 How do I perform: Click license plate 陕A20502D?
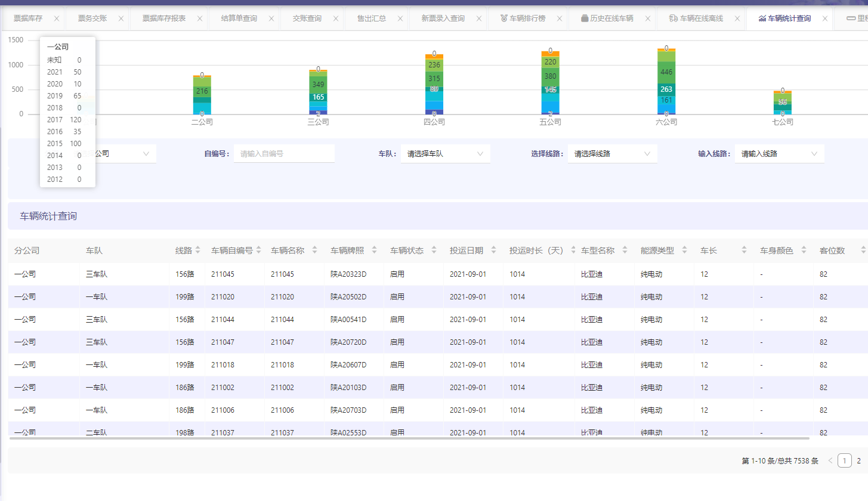tap(348, 297)
